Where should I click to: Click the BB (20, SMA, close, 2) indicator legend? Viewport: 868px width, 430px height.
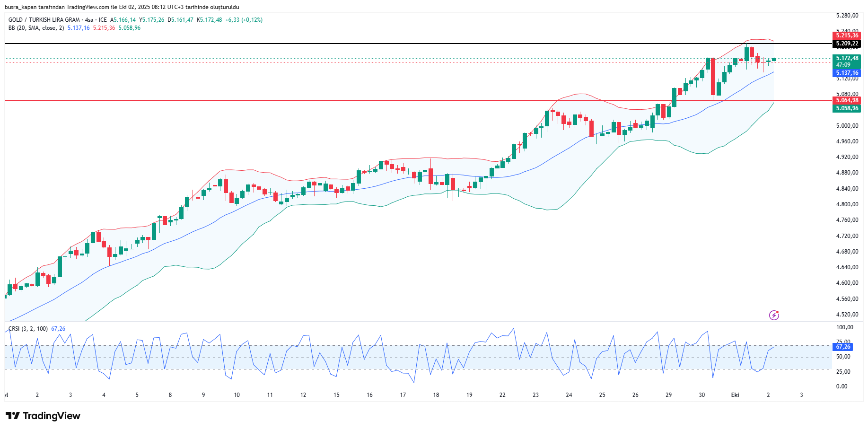[x=36, y=28]
